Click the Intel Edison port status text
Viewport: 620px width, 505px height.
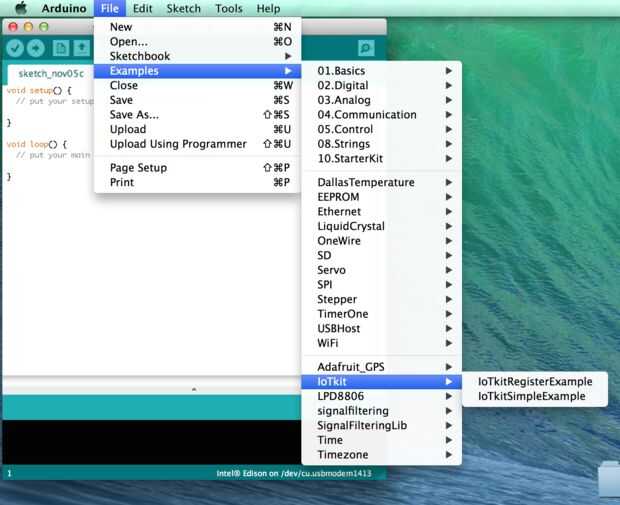(x=294, y=473)
